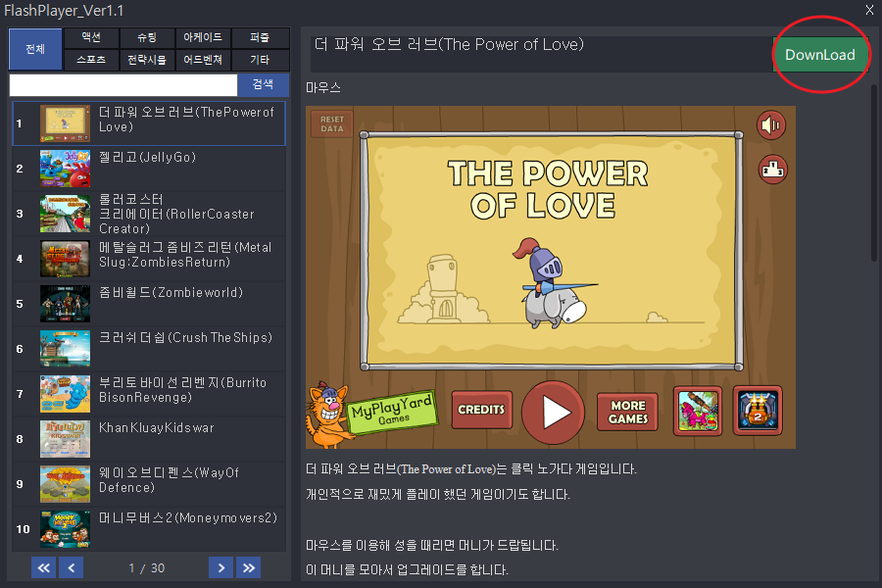The width and height of the screenshot is (882, 588).
Task: Select the 아케이드 category tab
Action: click(203, 37)
